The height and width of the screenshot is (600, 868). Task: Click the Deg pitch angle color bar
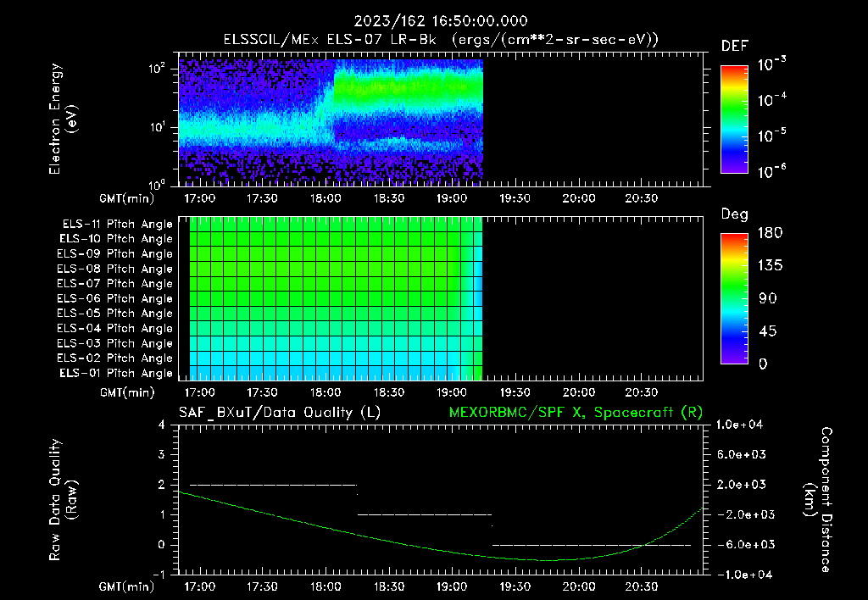pos(734,298)
